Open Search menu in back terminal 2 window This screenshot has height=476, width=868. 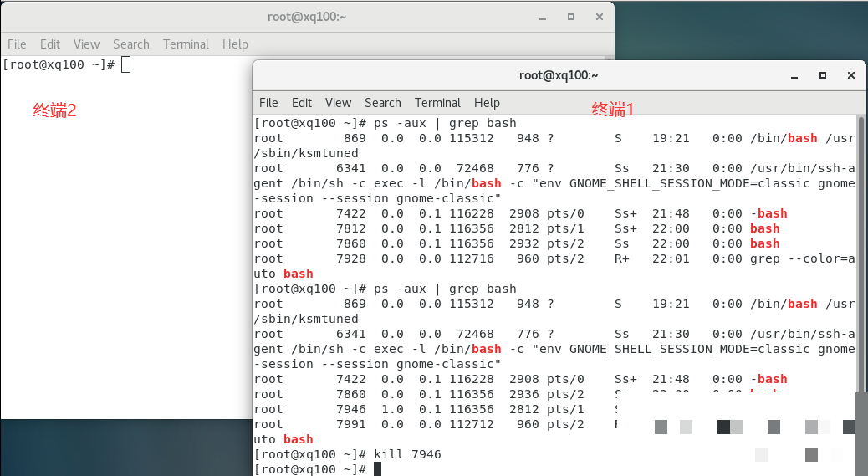(x=130, y=44)
